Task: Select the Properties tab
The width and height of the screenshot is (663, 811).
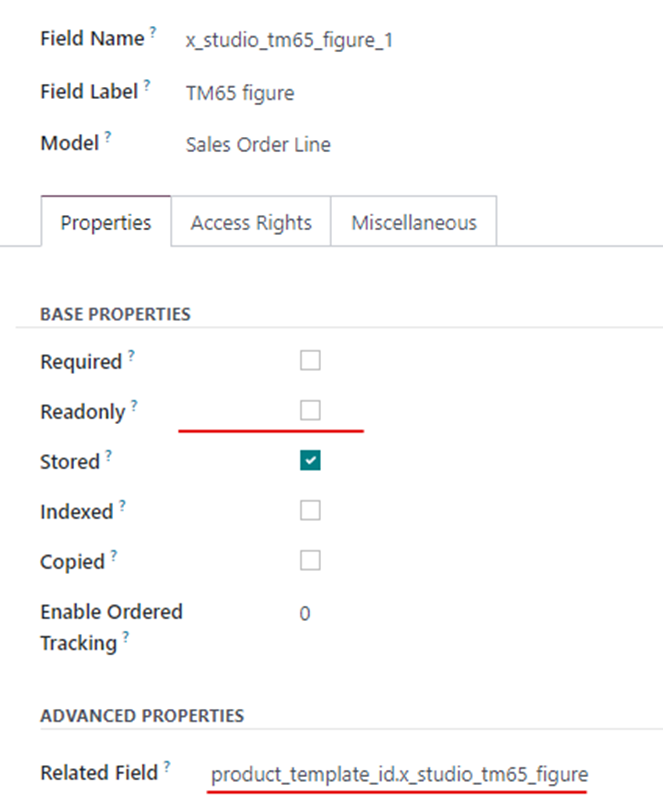Action: (x=106, y=222)
